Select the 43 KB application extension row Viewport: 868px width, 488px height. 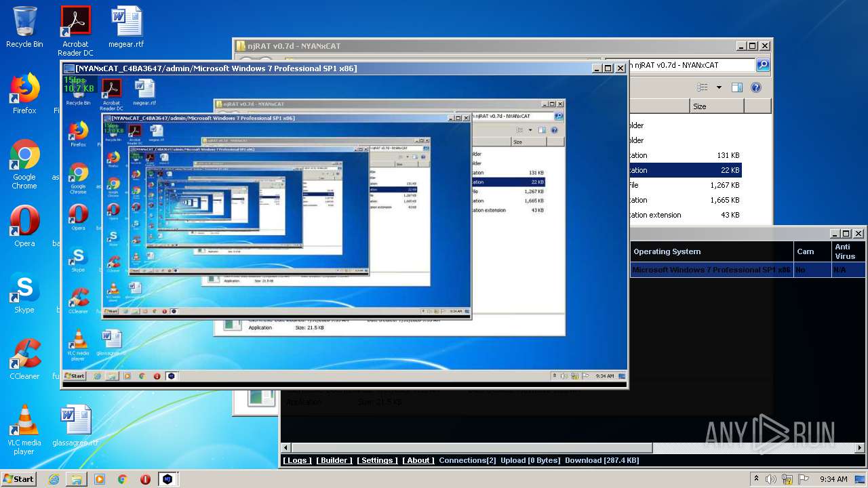(686, 215)
